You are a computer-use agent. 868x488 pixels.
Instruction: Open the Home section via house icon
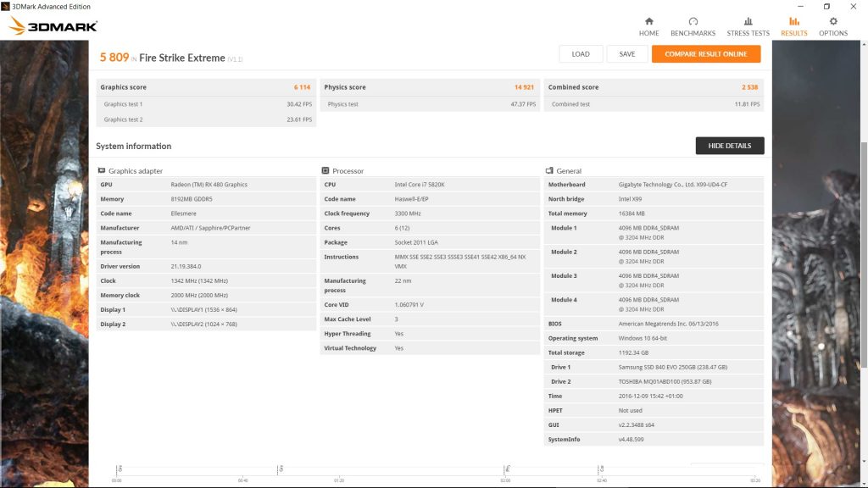[648, 21]
